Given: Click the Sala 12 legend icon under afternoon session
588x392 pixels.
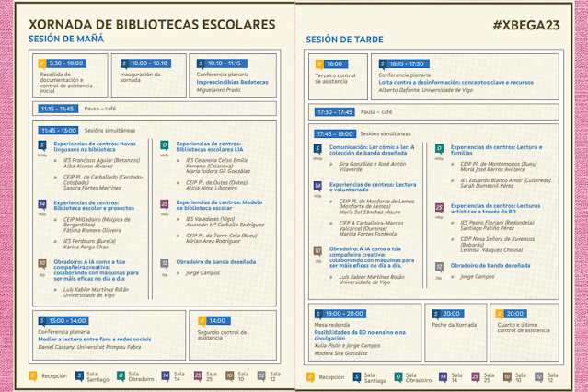Looking at the screenshot, I should 539,377.
